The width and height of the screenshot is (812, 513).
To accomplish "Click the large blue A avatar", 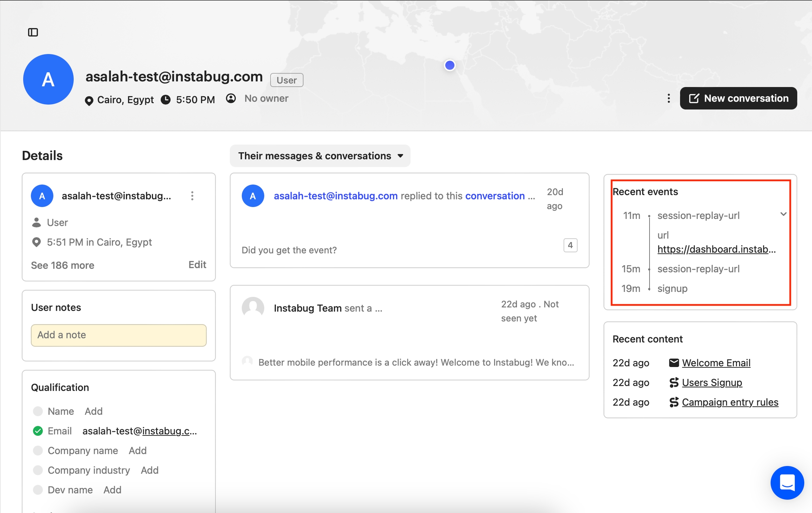I will (x=48, y=79).
